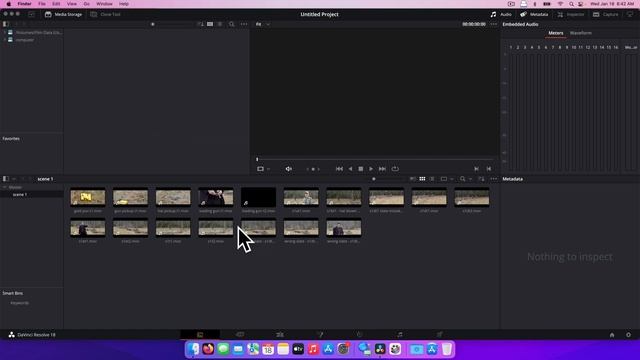The height and width of the screenshot is (360, 640).
Task: Open the Color page tab
Action: 360,335
